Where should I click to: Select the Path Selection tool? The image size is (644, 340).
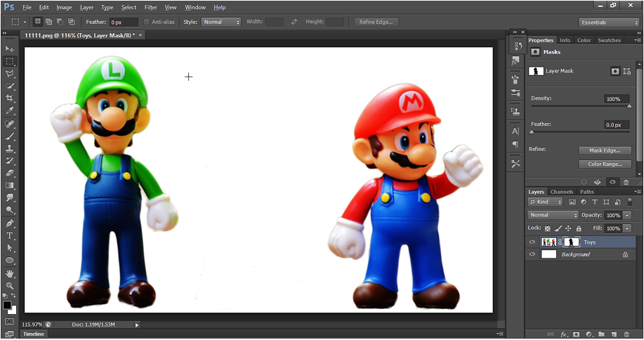[x=9, y=248]
